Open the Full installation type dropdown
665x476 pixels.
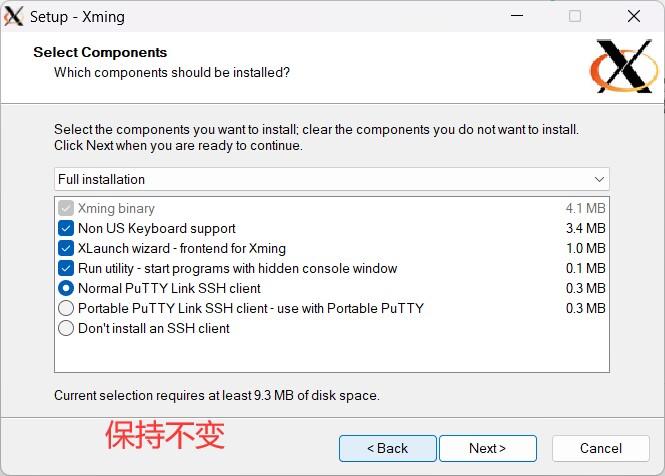point(330,179)
